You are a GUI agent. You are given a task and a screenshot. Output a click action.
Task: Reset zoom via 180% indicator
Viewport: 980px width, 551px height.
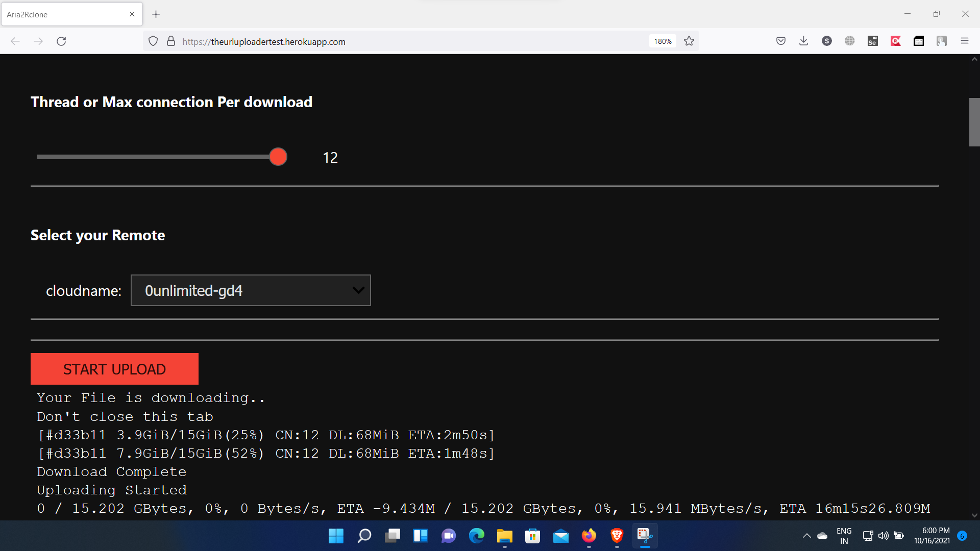663,41
